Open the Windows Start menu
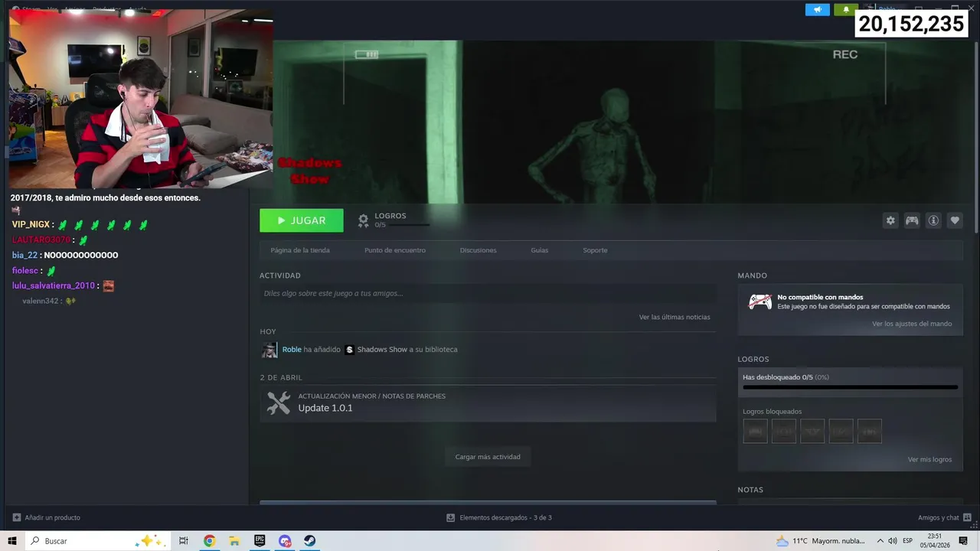The image size is (980, 551). tap(12, 541)
